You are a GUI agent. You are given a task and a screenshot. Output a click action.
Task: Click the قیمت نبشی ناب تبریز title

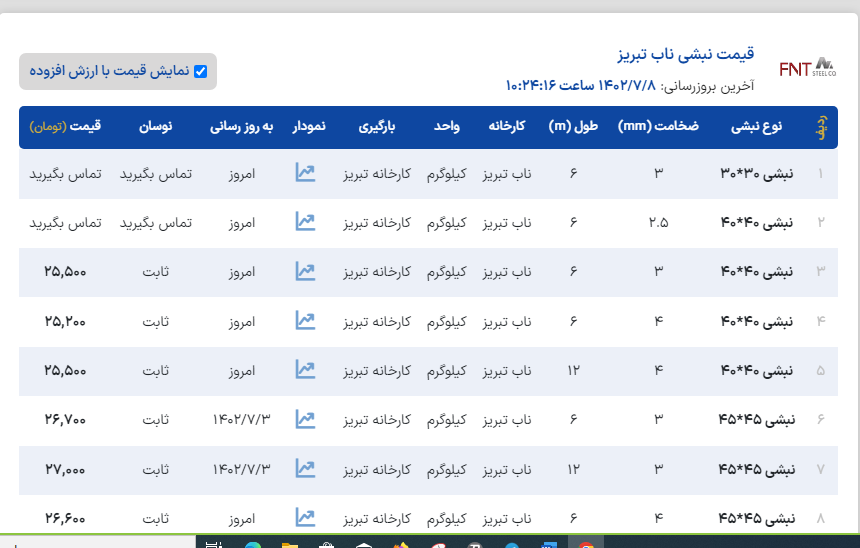(x=685, y=53)
